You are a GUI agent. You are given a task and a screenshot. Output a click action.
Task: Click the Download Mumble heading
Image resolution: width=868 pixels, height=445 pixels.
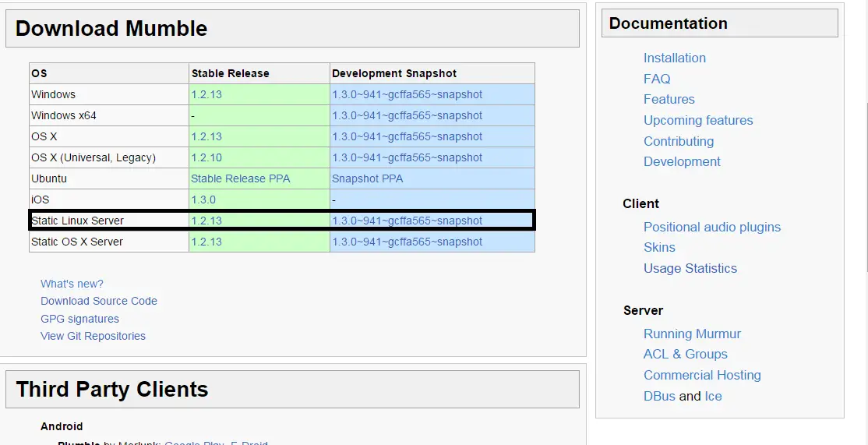point(111,28)
